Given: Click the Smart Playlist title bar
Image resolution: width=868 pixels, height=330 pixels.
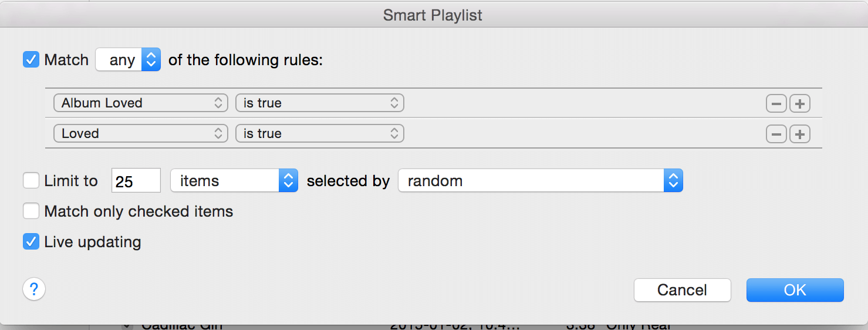Looking at the screenshot, I should click(x=433, y=15).
